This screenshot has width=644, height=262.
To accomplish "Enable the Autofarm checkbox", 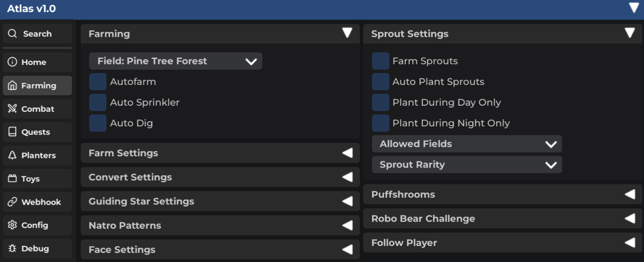I will pos(98,82).
